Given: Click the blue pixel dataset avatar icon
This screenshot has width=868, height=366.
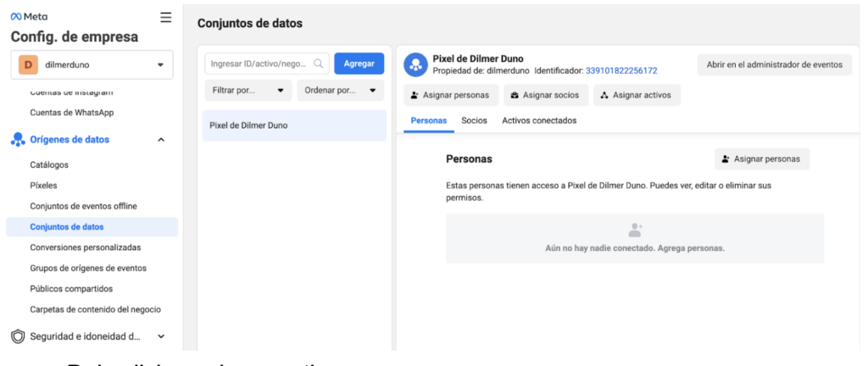Looking at the screenshot, I should click(x=415, y=64).
